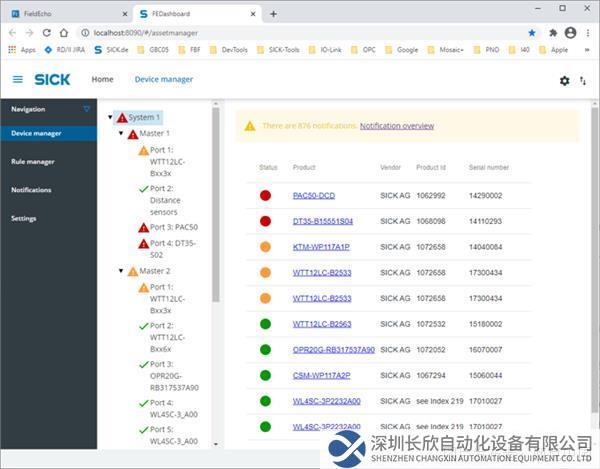Open Rule manager in the sidebar
The height and width of the screenshot is (469, 600).
coord(33,161)
